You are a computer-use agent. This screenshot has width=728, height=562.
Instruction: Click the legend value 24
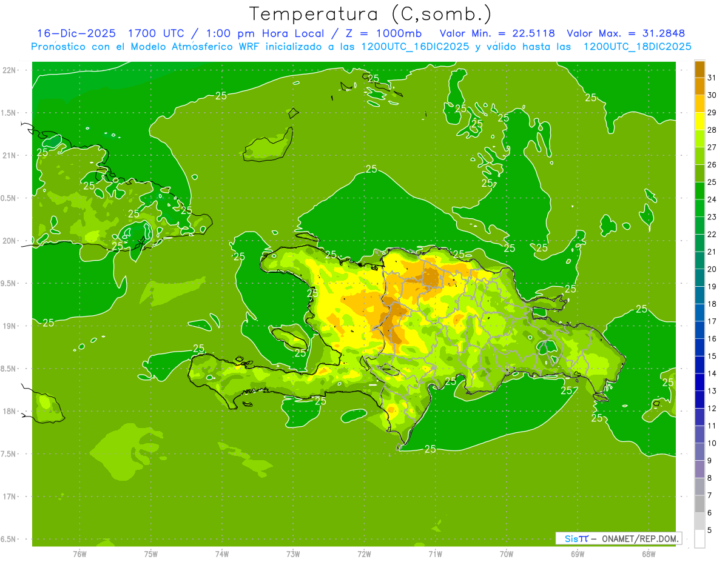point(712,199)
